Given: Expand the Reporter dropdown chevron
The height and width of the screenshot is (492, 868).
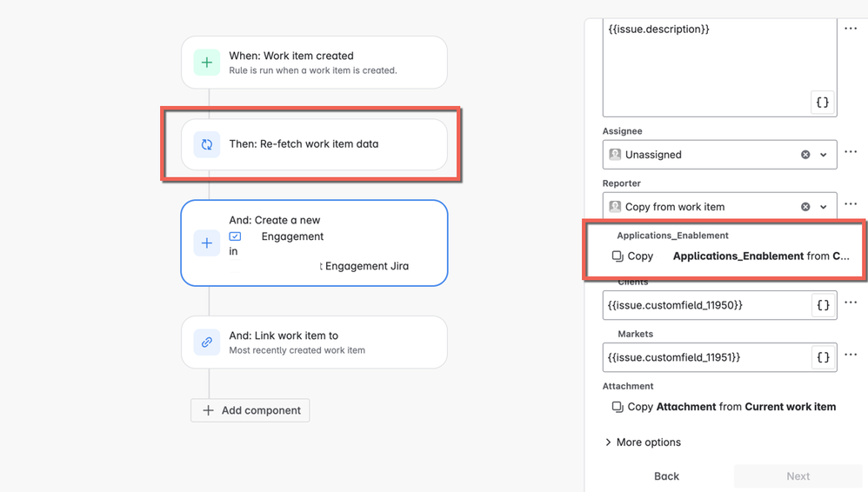Looking at the screenshot, I should 823,207.
